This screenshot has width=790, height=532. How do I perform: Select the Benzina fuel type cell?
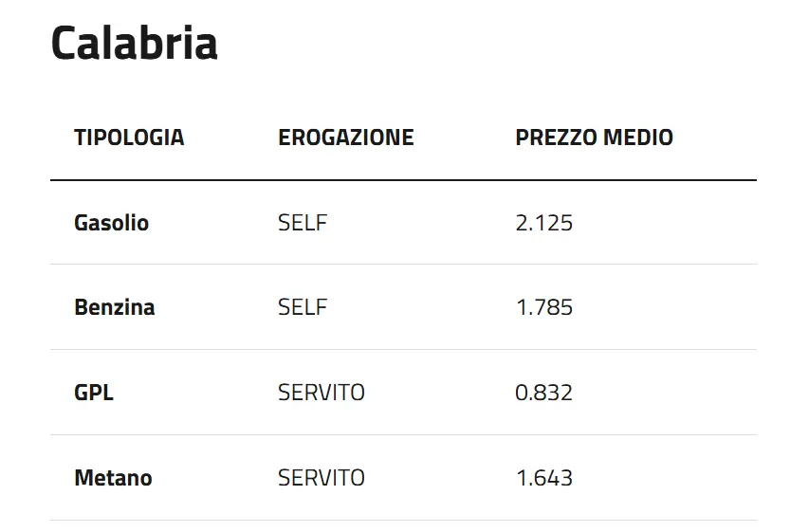point(114,308)
